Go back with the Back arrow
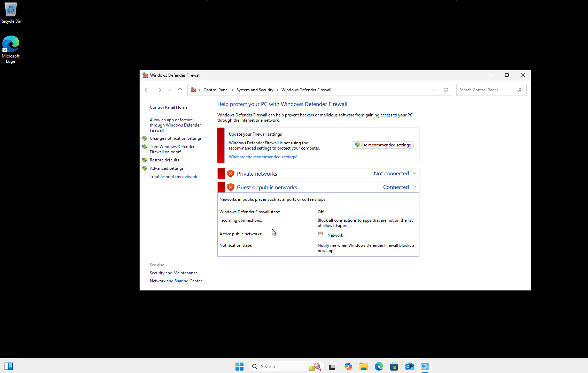This screenshot has height=373, width=588. [147, 90]
